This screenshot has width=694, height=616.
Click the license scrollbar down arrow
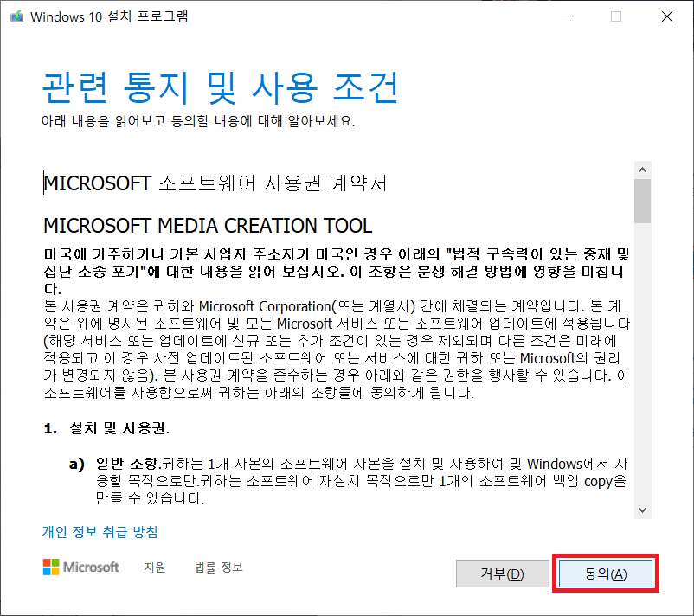[643, 510]
